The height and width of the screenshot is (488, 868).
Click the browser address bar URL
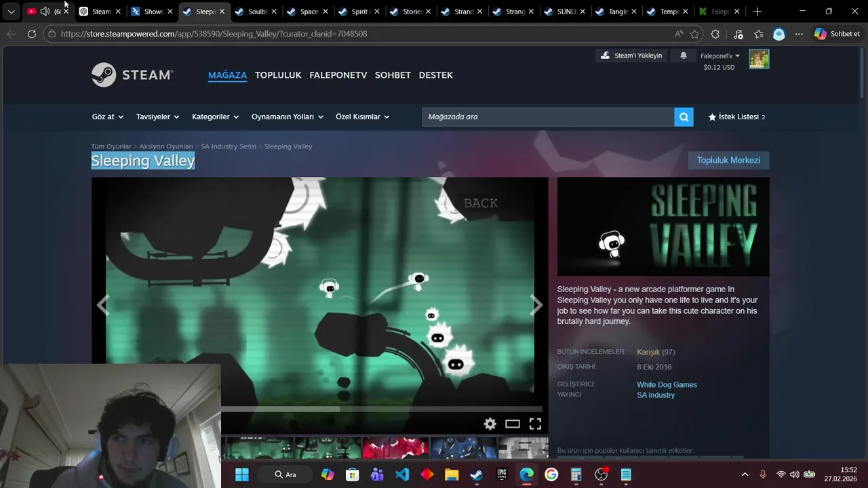click(x=214, y=34)
